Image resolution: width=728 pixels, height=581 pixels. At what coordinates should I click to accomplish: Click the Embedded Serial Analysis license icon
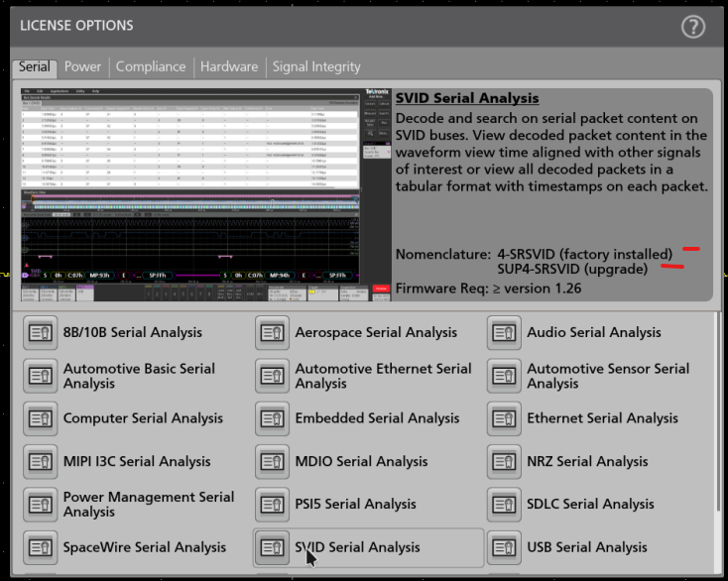[272, 418]
